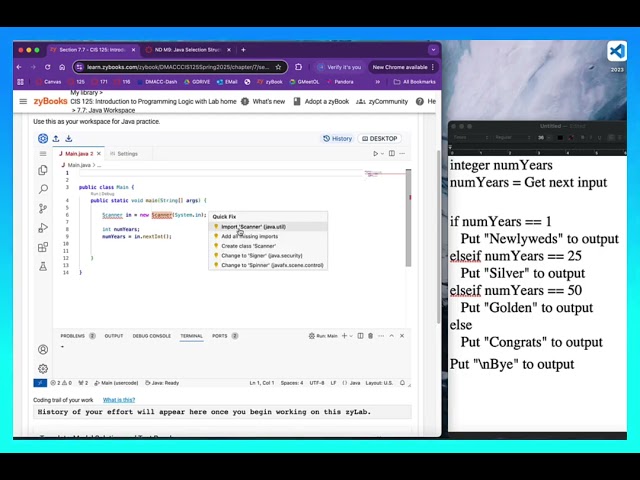Click the Chrome address bar
This screenshot has width=640, height=480.
point(178,67)
